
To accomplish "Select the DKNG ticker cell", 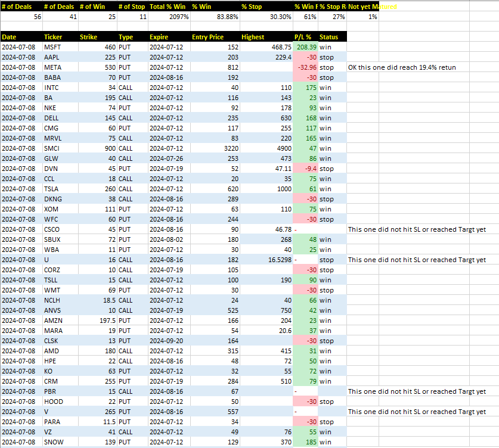I will pos(60,199).
